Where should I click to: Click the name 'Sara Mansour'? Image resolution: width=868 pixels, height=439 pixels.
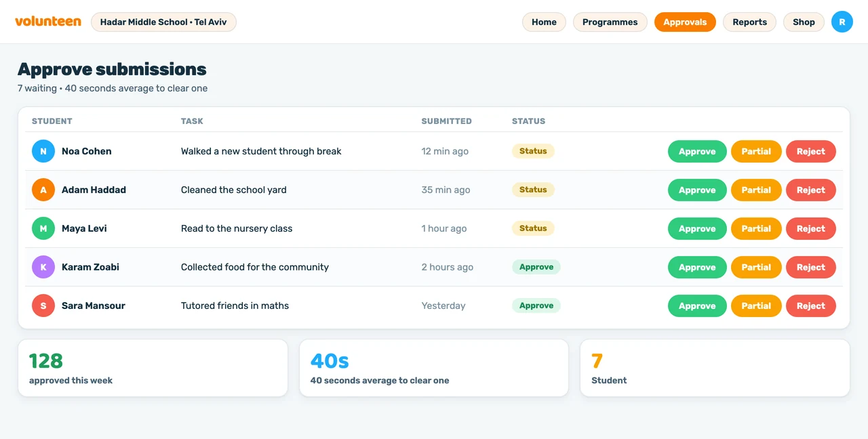click(x=94, y=306)
